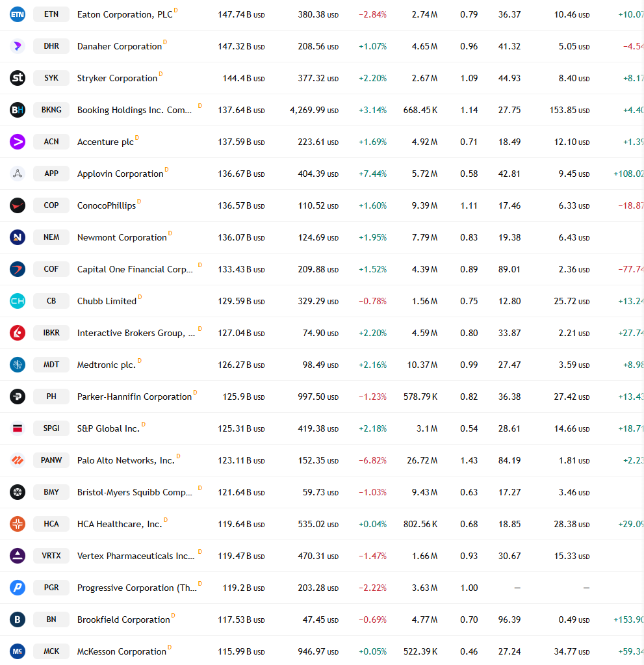The width and height of the screenshot is (644, 665).
Task: Click the Booking Holdings BKNG logo icon
Action: pos(18,110)
